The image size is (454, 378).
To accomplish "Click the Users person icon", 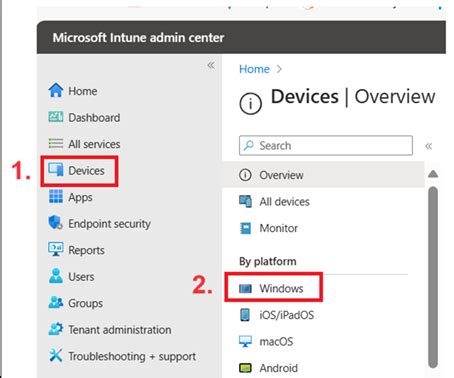I will tap(56, 276).
